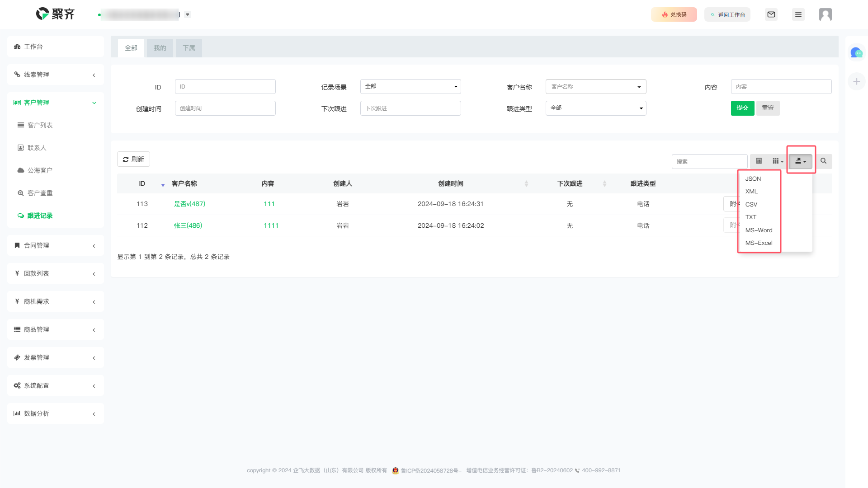Click the plus icon on right sidebar
Screen dimensions: 868x488
(856, 81)
